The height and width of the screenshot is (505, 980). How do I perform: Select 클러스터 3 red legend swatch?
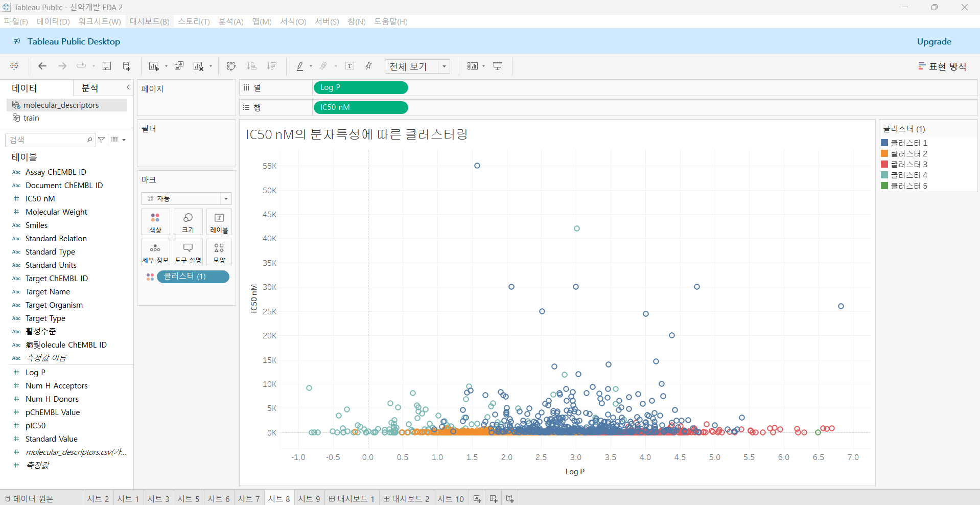click(x=884, y=164)
